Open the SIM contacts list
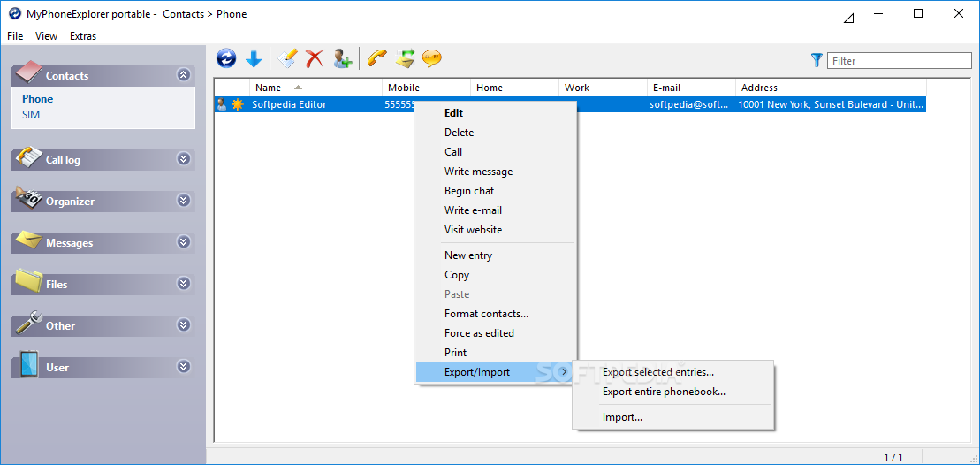Screen dimensions: 980x465 click(31, 115)
